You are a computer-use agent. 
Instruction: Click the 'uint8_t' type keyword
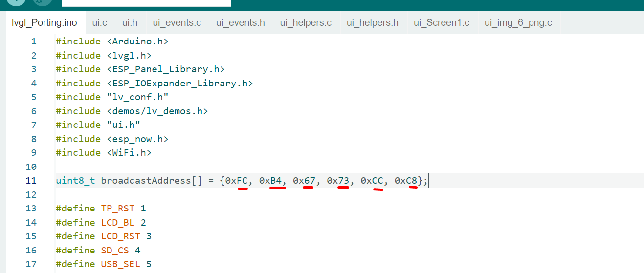coord(75,181)
